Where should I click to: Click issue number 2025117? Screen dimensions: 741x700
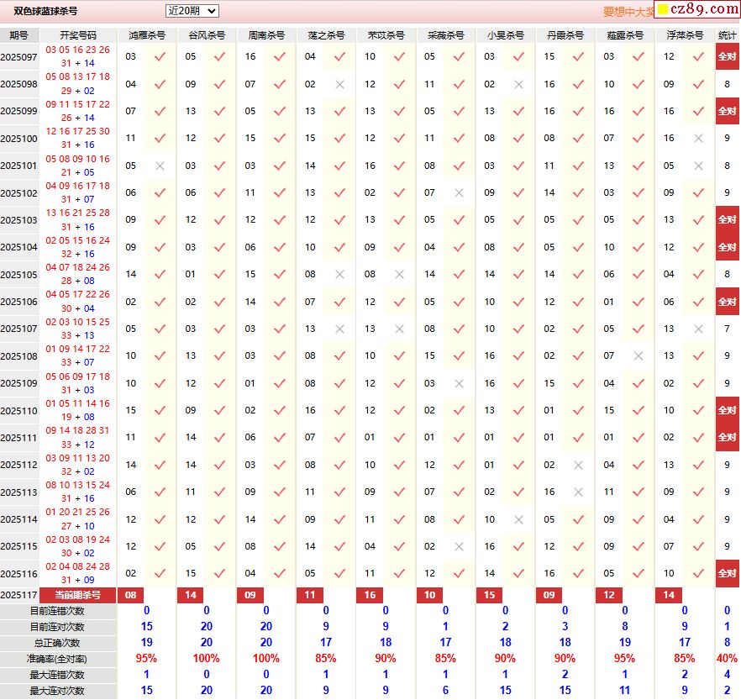(18, 595)
